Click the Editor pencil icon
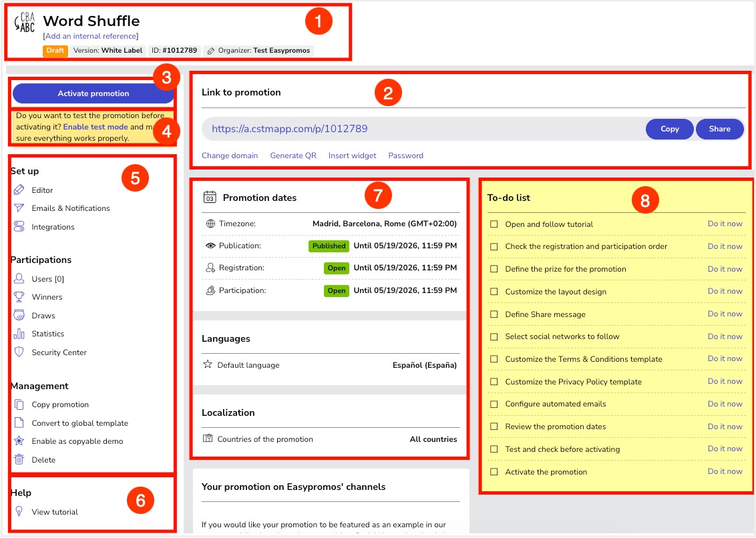Image resolution: width=756 pixels, height=538 pixels. pyautogui.click(x=19, y=190)
